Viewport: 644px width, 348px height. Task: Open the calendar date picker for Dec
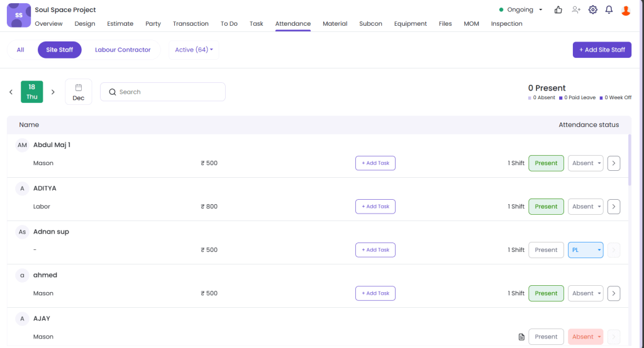point(78,92)
